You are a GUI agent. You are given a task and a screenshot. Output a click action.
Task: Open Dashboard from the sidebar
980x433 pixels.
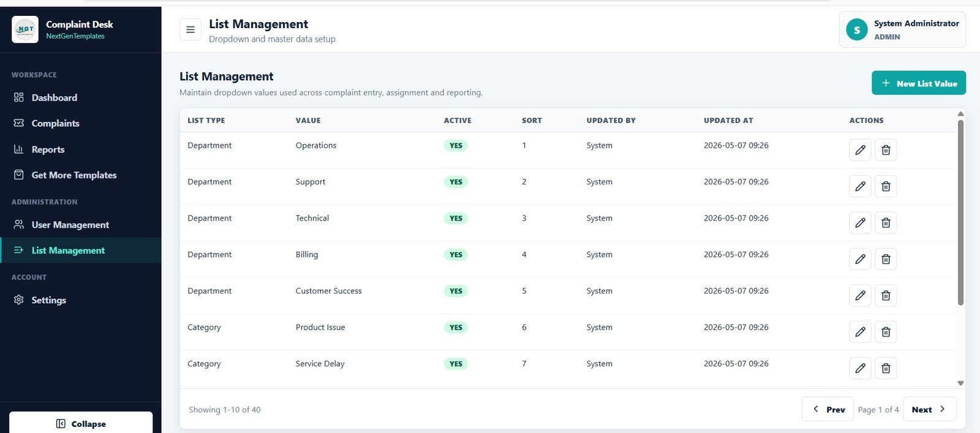[x=80, y=97]
